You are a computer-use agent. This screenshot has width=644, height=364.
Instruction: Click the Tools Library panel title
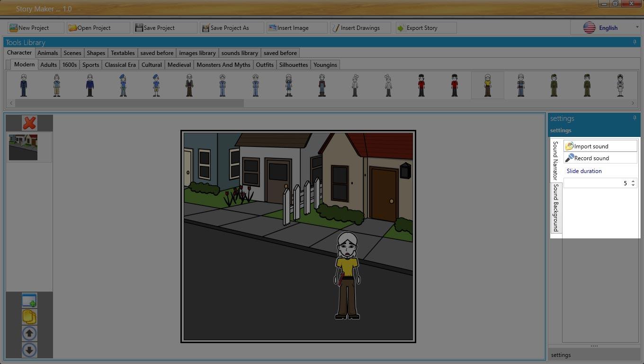(x=26, y=42)
